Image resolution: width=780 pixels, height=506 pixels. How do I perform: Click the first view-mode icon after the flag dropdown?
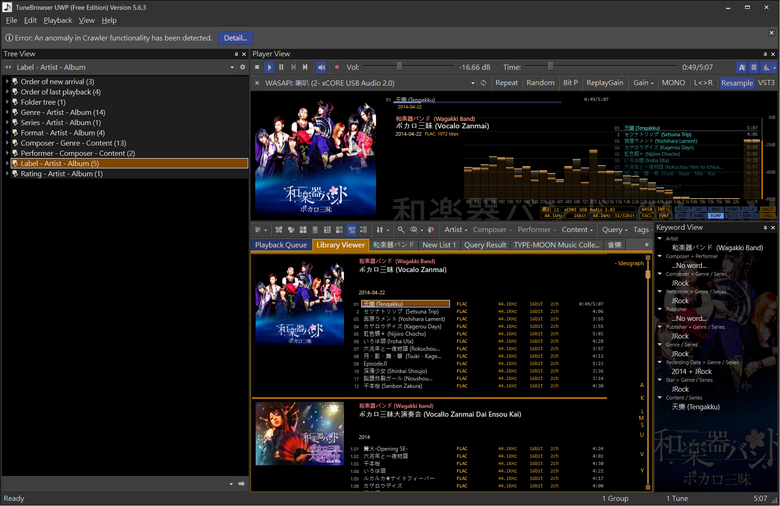click(x=279, y=230)
